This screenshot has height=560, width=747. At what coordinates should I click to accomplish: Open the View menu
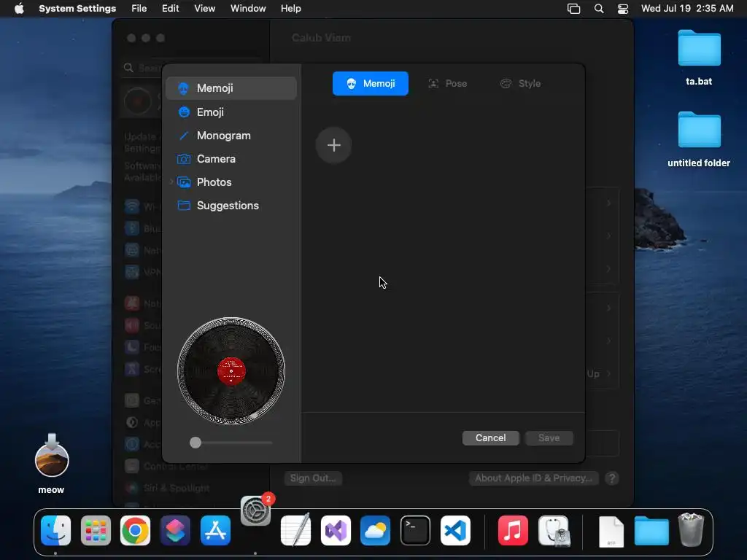click(204, 9)
